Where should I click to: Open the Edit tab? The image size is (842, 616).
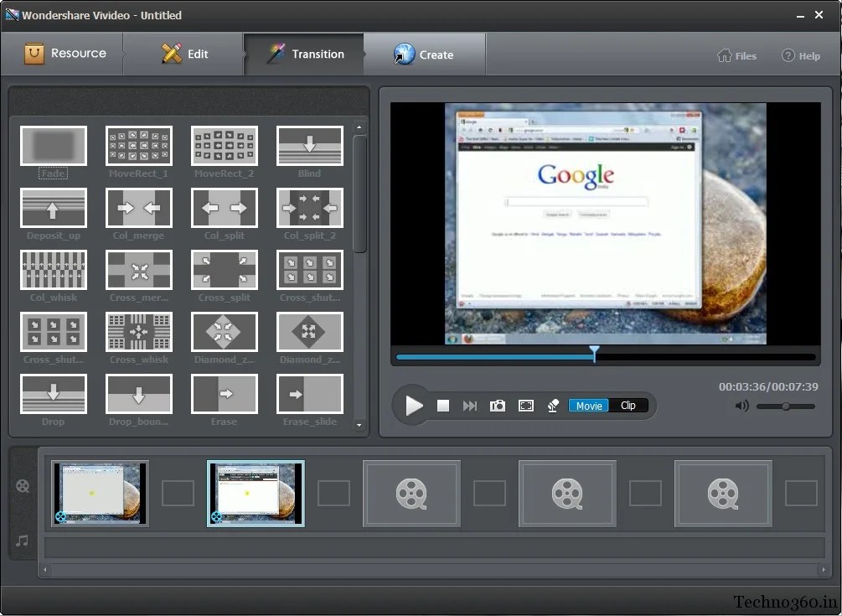pos(183,53)
